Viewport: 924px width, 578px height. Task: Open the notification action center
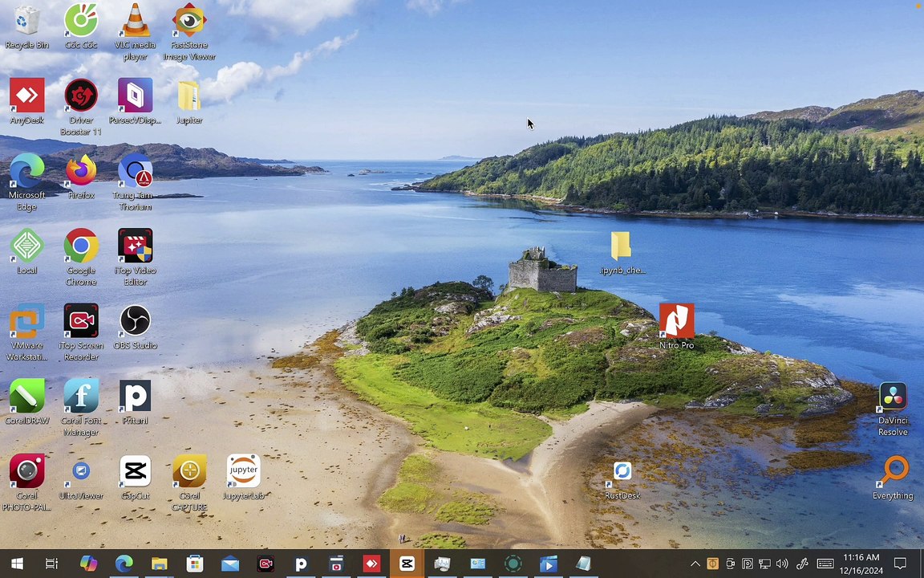pos(900,564)
